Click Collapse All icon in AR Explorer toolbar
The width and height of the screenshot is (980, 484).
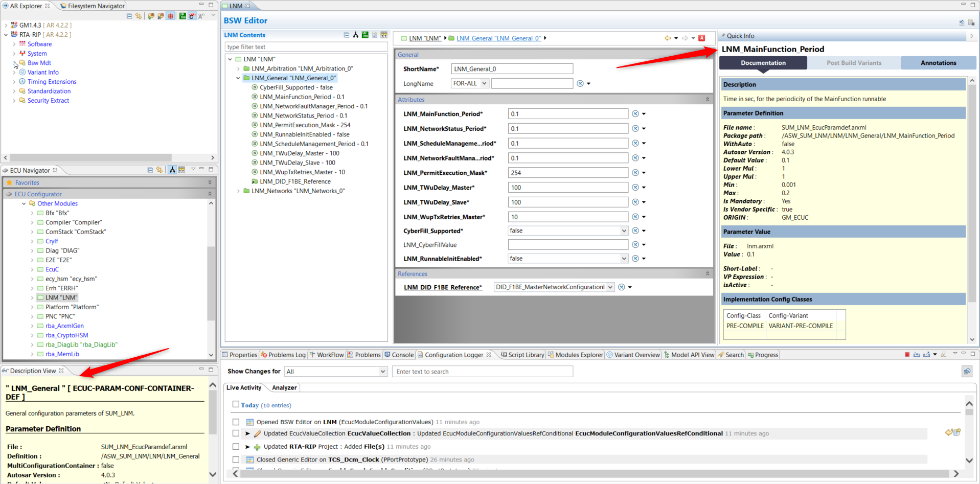129,16
